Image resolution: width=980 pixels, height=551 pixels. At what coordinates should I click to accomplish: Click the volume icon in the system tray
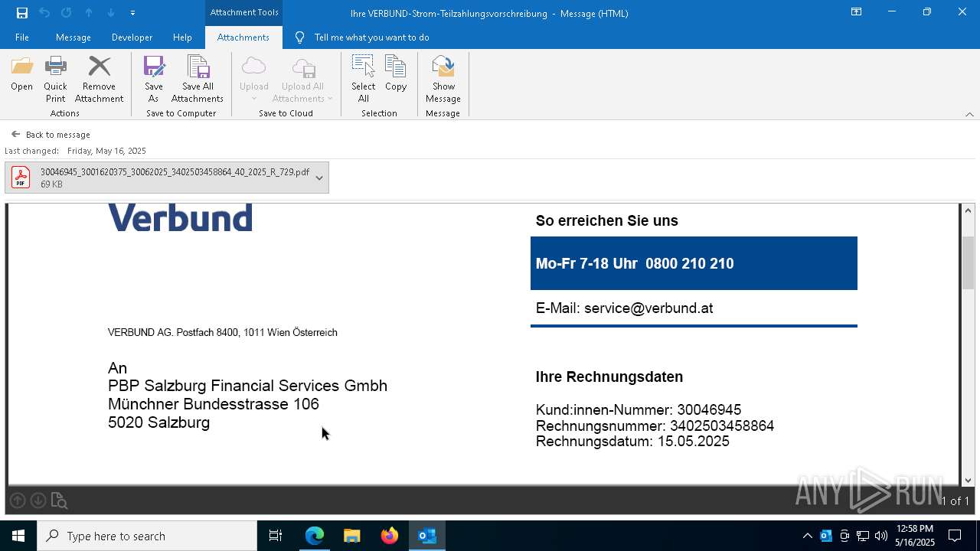tap(881, 536)
